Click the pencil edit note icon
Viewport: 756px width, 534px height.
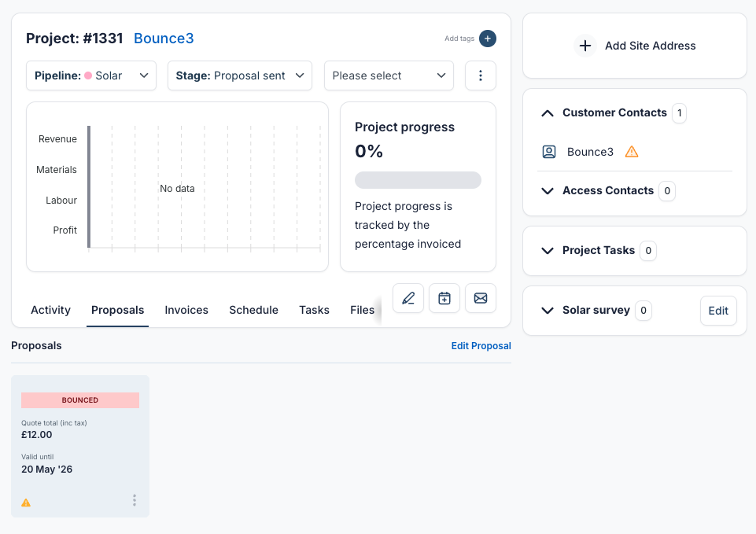point(408,298)
